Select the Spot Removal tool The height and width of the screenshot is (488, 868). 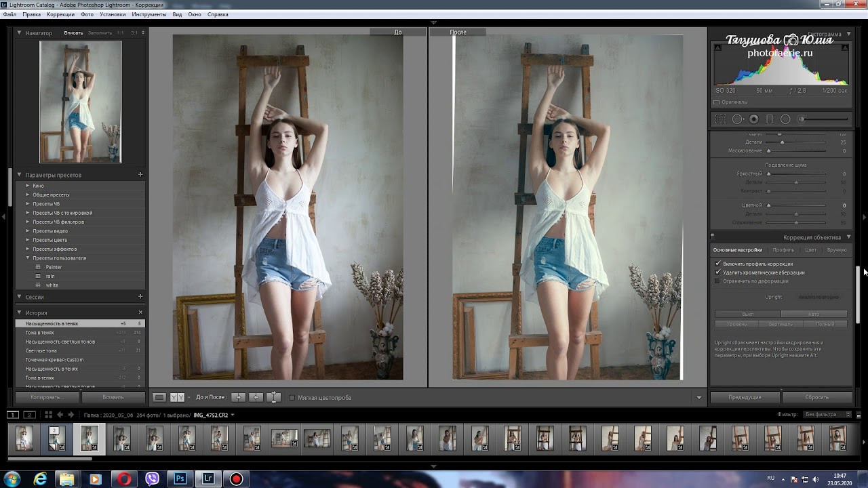(x=738, y=119)
